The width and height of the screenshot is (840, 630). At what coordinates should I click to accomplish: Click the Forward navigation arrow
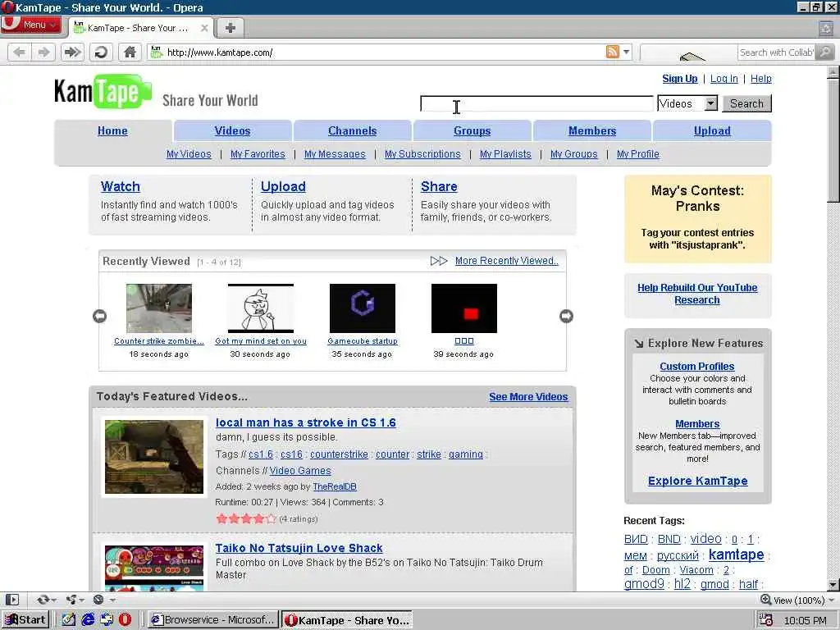[x=44, y=52]
